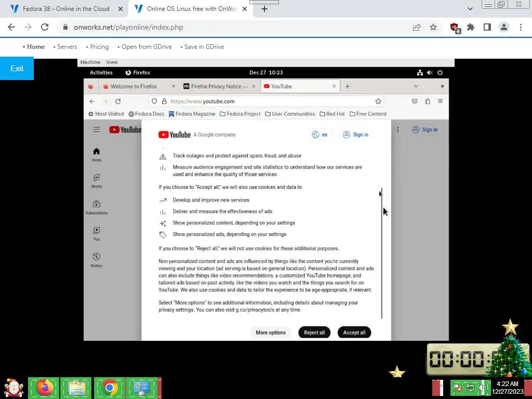Open a new Firefox tab
The image size is (532, 399).
347,87
